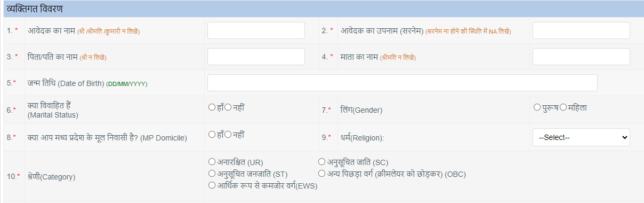The width and height of the screenshot is (644, 203).
Task: Select आर्थिक रूप से कमजोर वर्ग (EWS)
Action: [212, 185]
